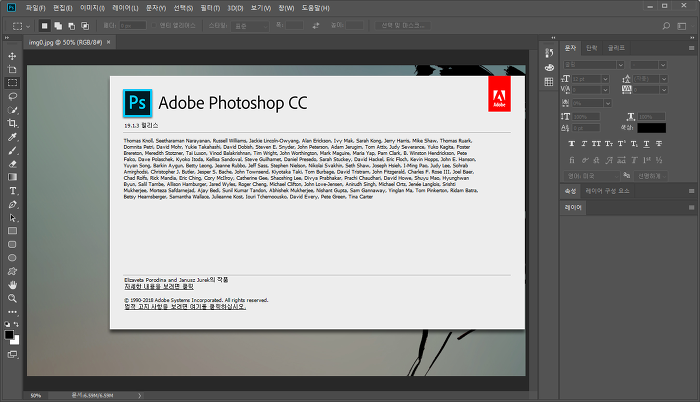Open the collapsed Color palette panel icon
700x402 pixels.
click(549, 67)
